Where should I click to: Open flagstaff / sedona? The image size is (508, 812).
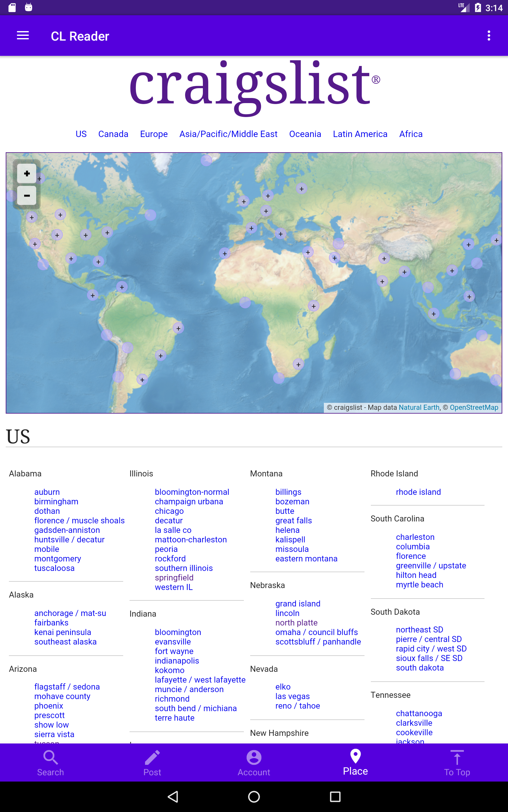tap(67, 686)
